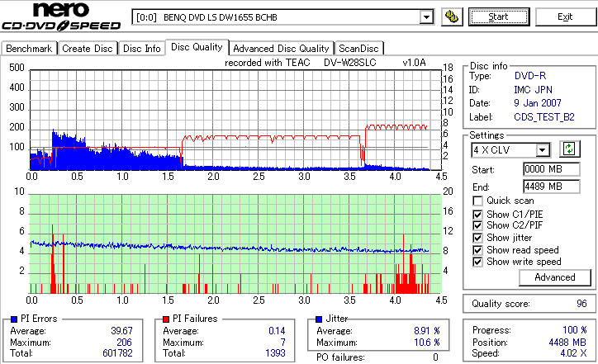598x364 pixels.
Task: Click PI Errors average 39.67
Action: point(121,331)
